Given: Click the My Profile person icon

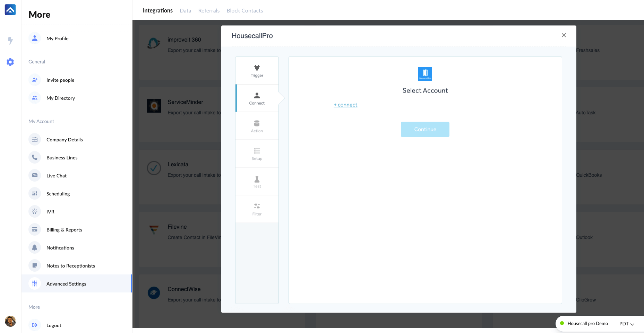Looking at the screenshot, I should pyautogui.click(x=35, y=38).
